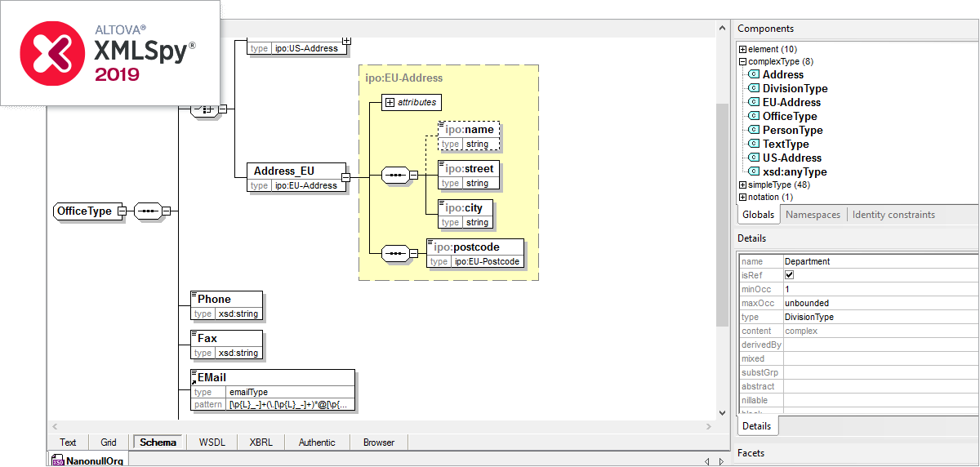980x467 pixels.
Task: Collapse the Address_EU element node
Action: (345, 176)
